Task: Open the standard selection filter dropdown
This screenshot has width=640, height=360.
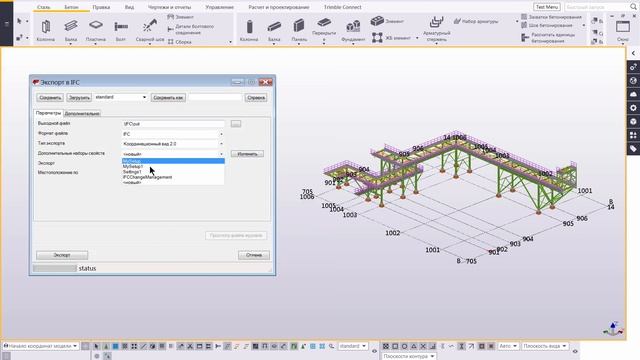Action: point(353,346)
